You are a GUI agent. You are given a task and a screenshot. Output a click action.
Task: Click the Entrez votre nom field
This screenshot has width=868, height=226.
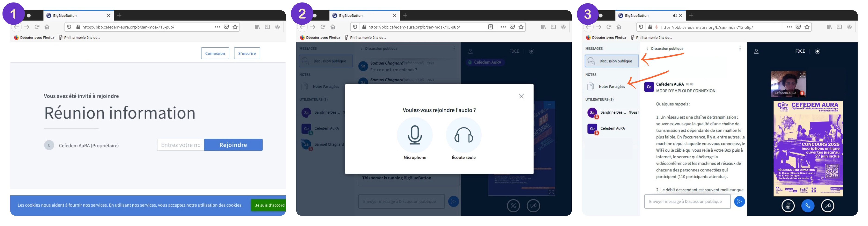[x=181, y=145]
